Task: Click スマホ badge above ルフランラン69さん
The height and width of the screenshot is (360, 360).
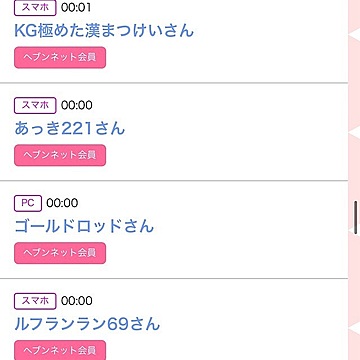Action: point(35,301)
